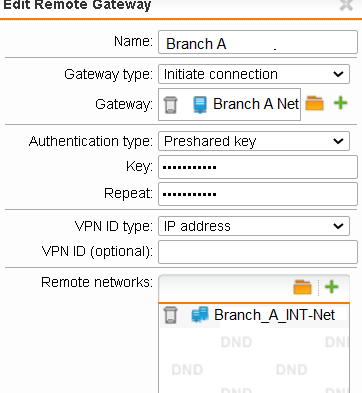Add remote network with green plus icon

(332, 287)
